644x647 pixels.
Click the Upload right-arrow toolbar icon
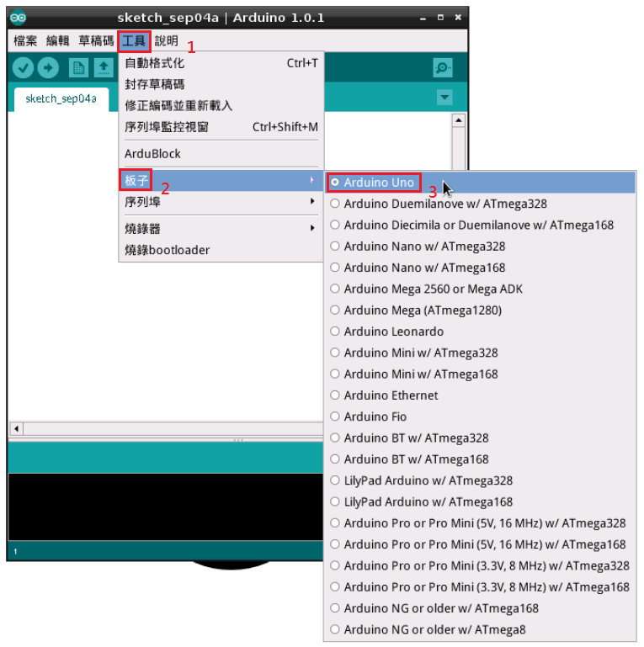click(48, 67)
